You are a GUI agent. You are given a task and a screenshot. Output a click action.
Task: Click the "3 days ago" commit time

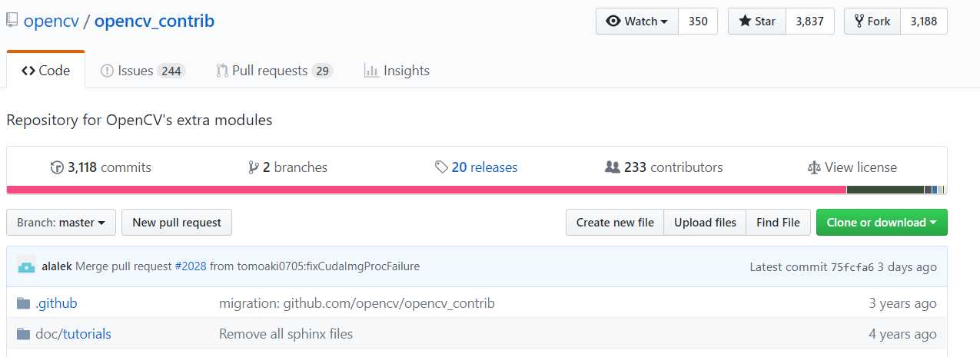click(x=908, y=267)
